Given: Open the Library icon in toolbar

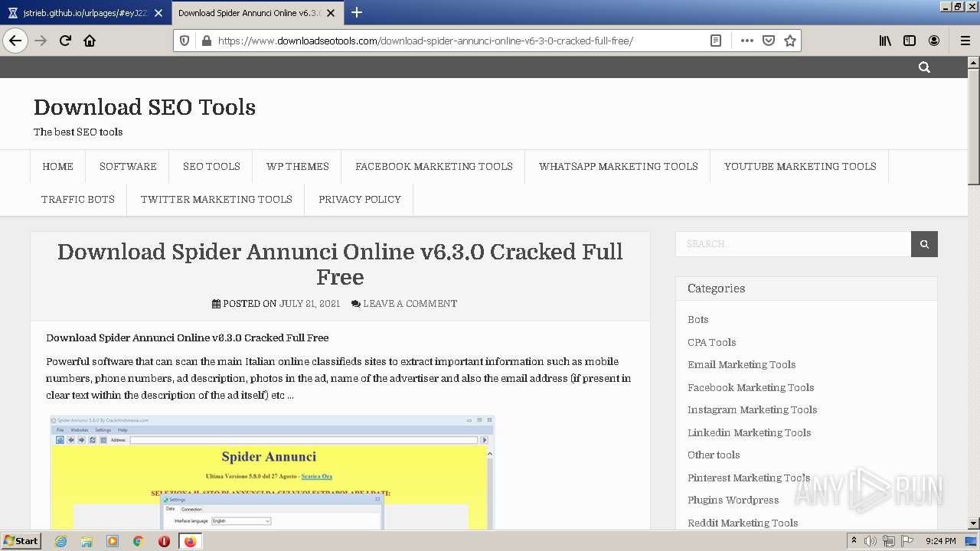Looking at the screenshot, I should (x=885, y=41).
